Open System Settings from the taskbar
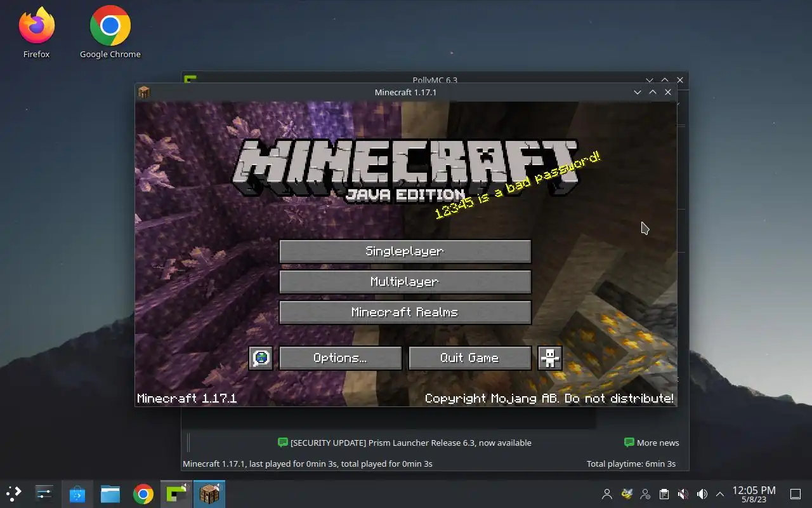 (44, 493)
